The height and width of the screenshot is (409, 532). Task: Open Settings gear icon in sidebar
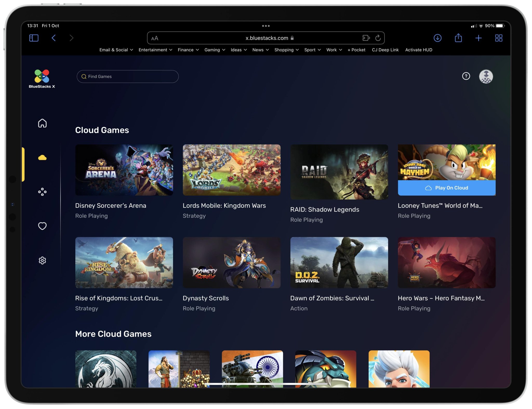[42, 260]
